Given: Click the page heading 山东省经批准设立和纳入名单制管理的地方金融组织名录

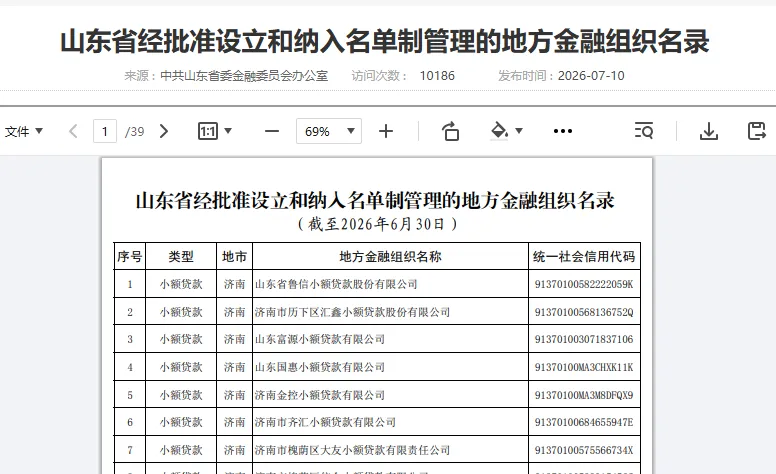Looking at the screenshot, I should tap(385, 41).
